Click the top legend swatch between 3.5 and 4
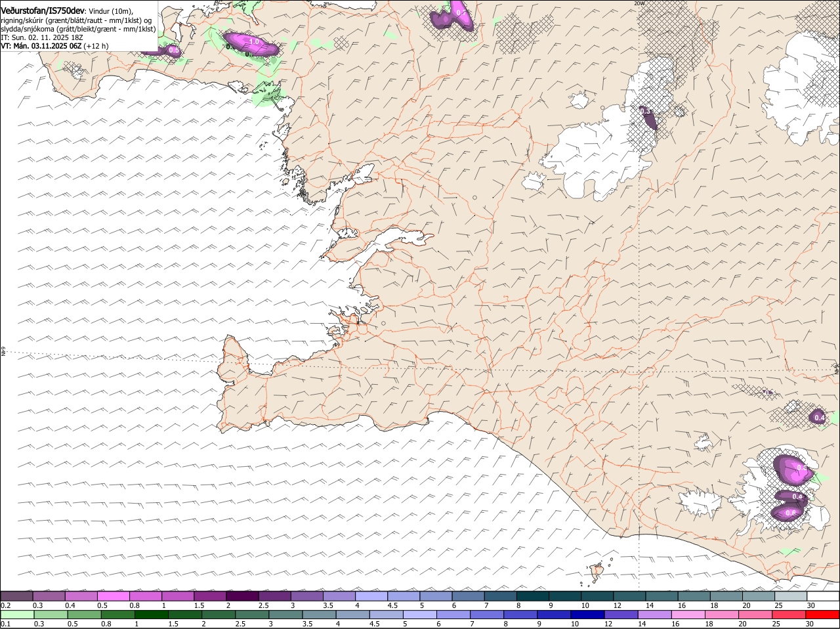 click(x=339, y=596)
